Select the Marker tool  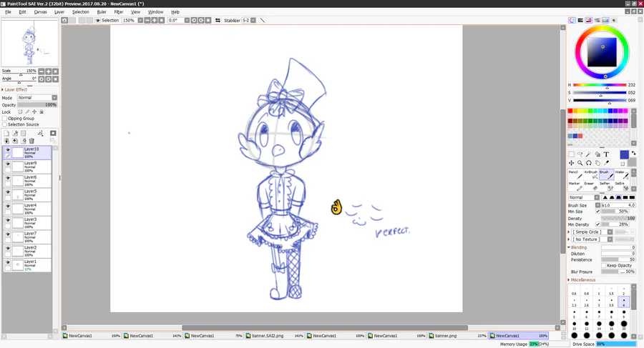click(575, 186)
